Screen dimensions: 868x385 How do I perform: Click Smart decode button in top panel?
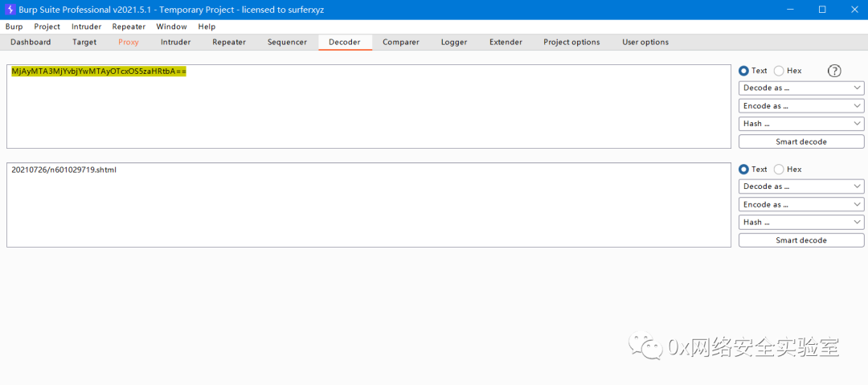801,141
